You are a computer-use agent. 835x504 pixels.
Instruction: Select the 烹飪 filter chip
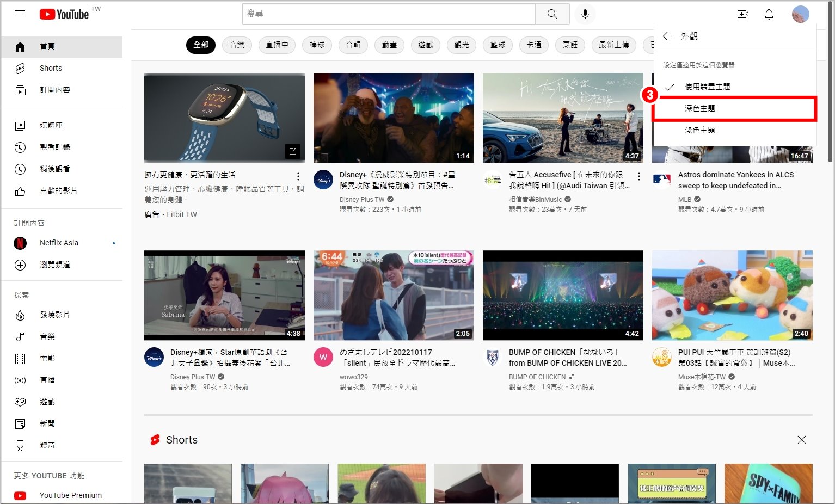(570, 45)
